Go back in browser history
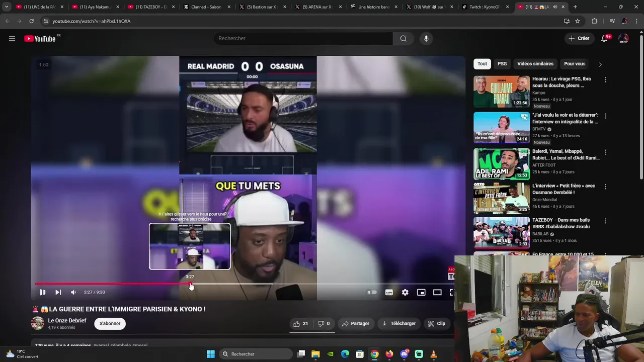Viewport: 644px width, 362px height. point(7,21)
